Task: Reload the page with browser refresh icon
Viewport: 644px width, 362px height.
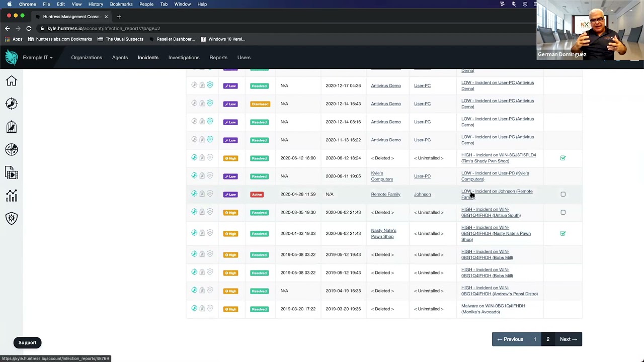Action: click(x=29, y=29)
